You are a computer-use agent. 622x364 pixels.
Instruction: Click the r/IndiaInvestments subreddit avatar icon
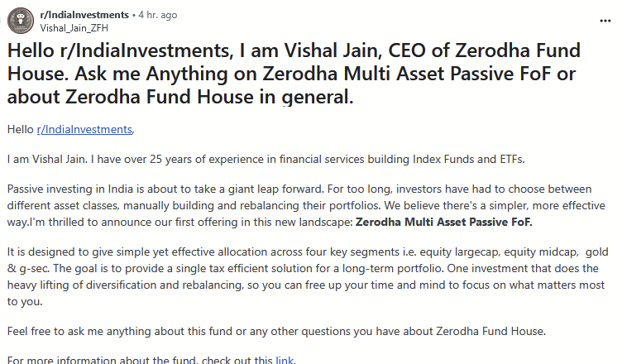click(21, 21)
